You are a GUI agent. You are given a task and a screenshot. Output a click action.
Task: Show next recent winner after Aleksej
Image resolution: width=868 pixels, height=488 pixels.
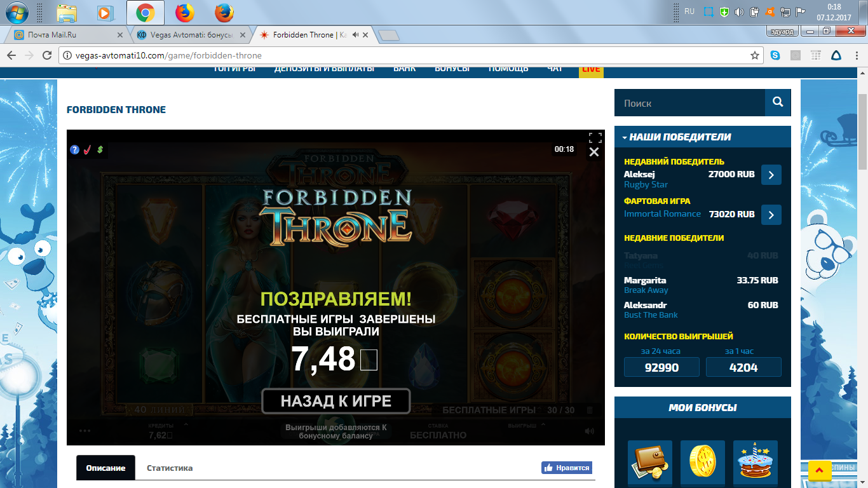point(771,175)
